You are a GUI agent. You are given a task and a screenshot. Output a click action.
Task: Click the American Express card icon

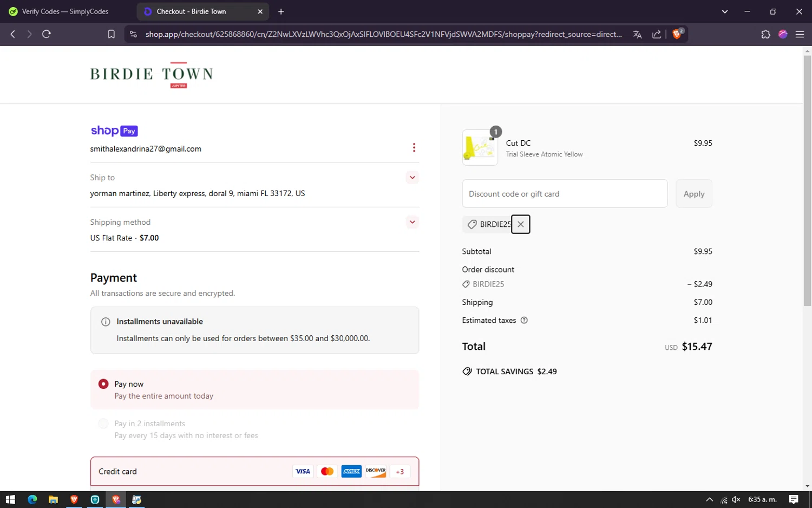pyautogui.click(x=351, y=471)
